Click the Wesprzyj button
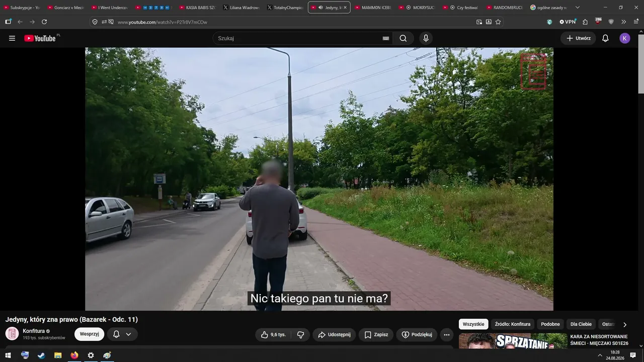The image size is (644, 362). (89, 334)
